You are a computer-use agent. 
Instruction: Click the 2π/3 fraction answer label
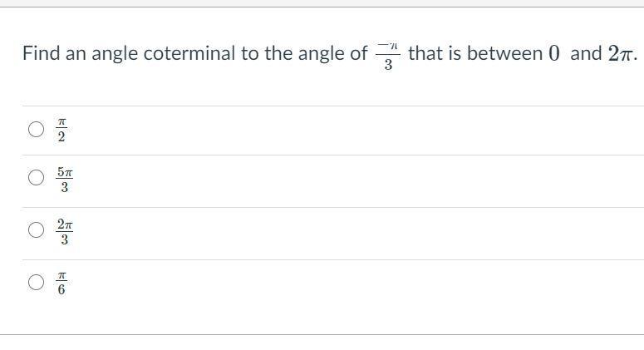(65, 231)
